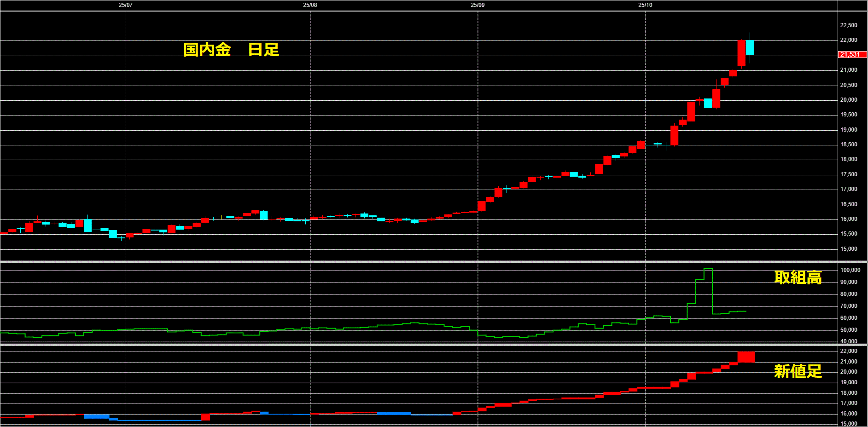Image resolution: width=868 pixels, height=427 pixels.
Task: Click the tall red candle before the last cyan candle
Action: [741, 53]
